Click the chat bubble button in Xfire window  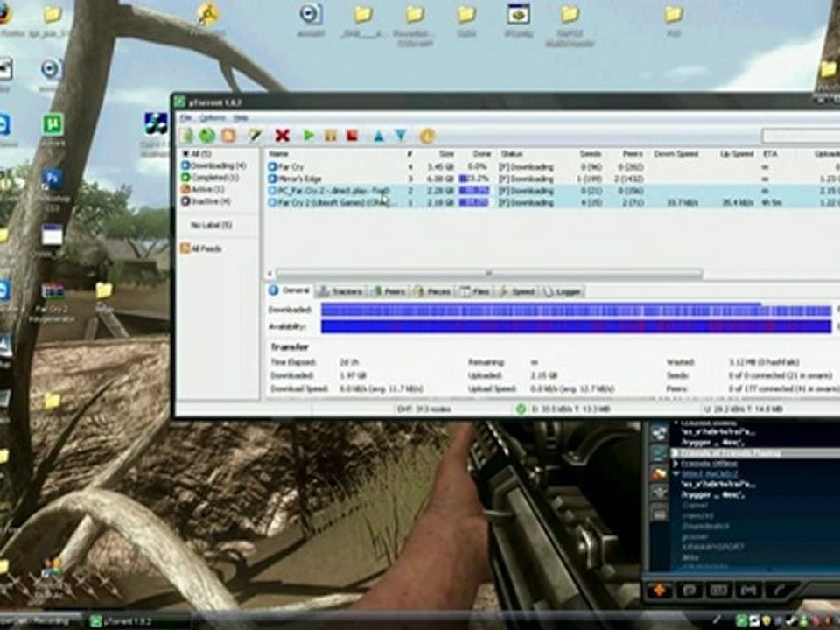[x=689, y=591]
